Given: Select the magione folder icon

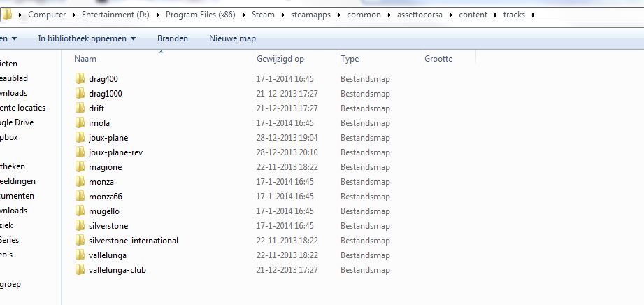Looking at the screenshot, I should (x=80, y=167).
